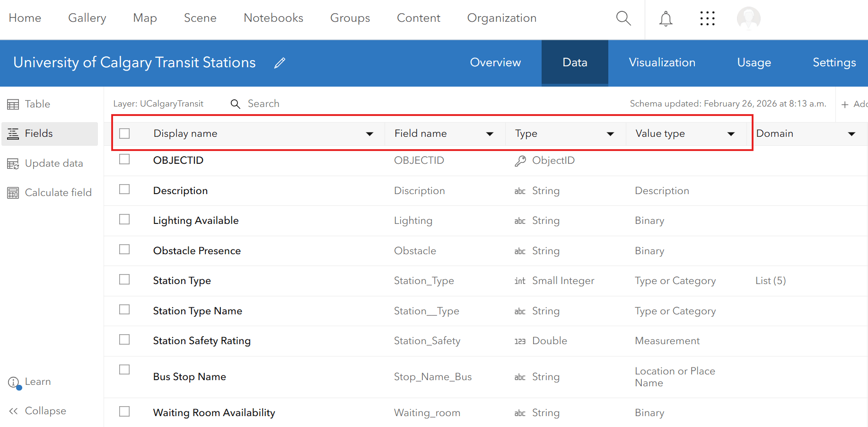Image resolution: width=868 pixels, height=427 pixels.
Task: Open the Lighting Available field
Action: 196,221
